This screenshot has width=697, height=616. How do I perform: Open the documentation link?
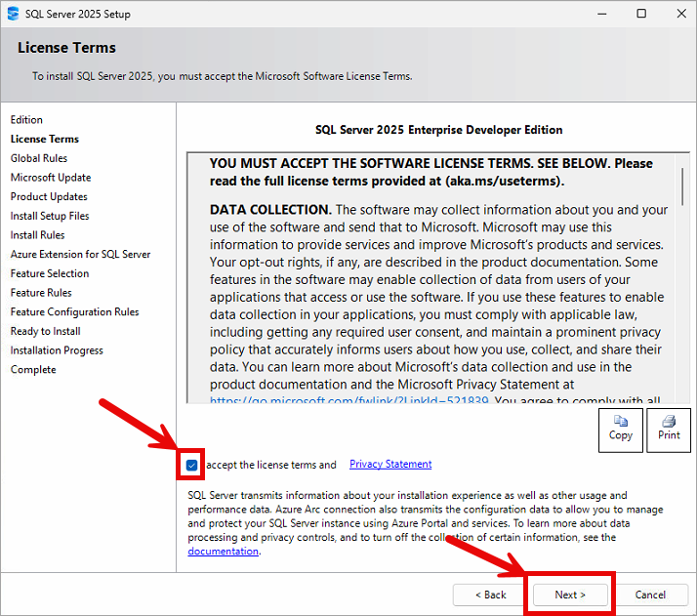224,552
